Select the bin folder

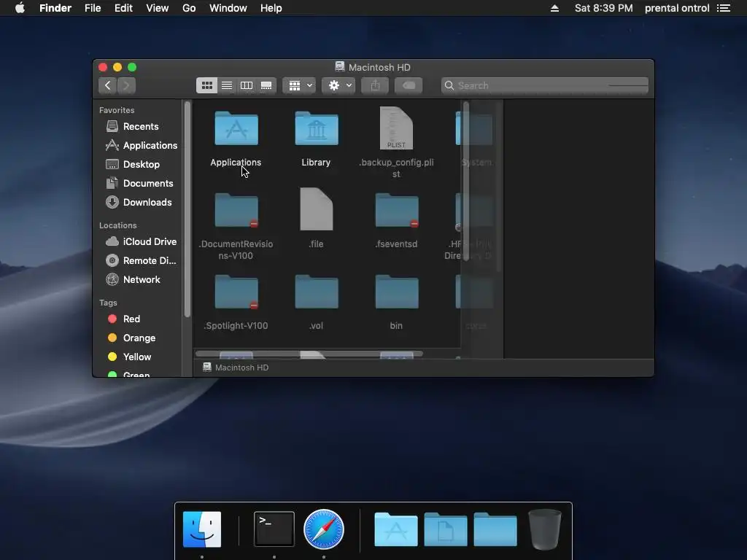point(397,292)
